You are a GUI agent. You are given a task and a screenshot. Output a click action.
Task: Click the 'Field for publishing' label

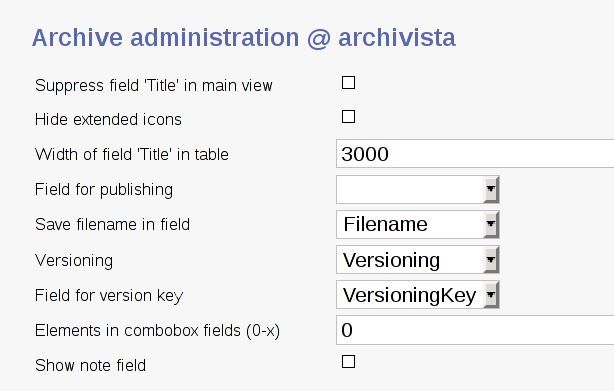point(104,190)
